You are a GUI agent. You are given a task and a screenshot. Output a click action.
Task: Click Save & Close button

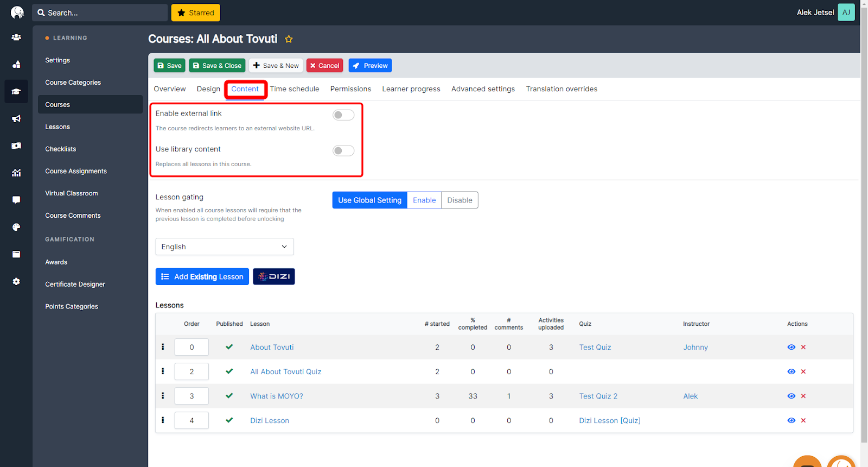coord(217,65)
